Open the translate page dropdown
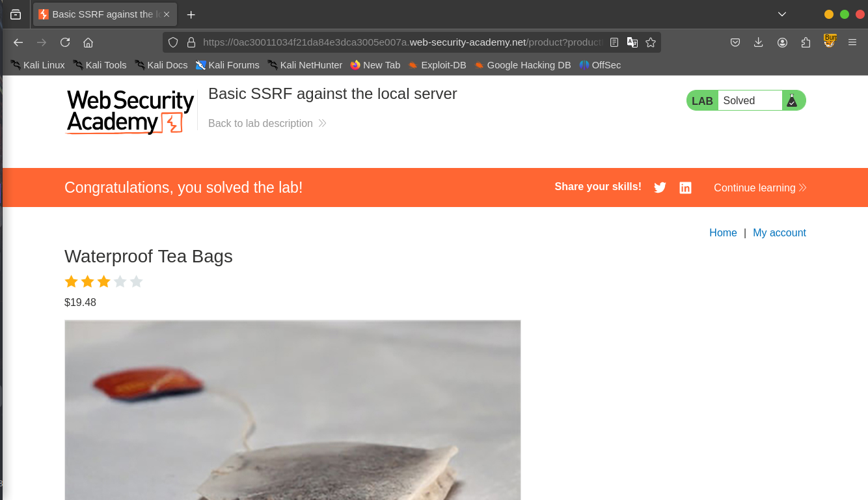This screenshot has width=868, height=500. tap(632, 42)
